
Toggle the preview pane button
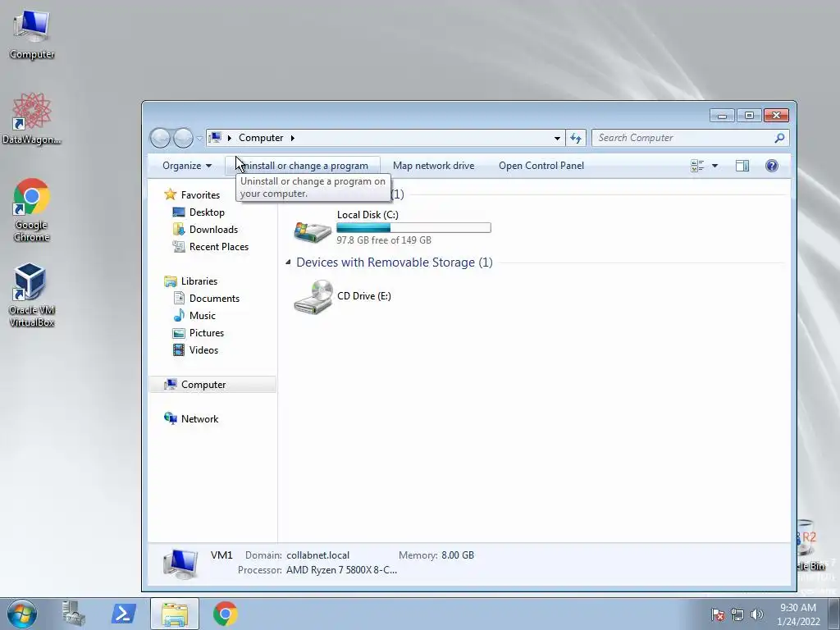point(742,166)
